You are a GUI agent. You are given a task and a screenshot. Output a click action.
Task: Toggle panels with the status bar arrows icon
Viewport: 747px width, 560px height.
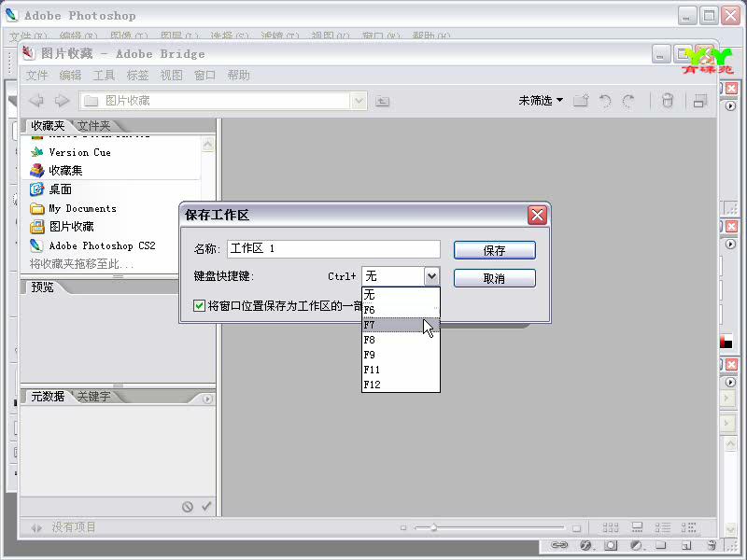tap(36, 527)
